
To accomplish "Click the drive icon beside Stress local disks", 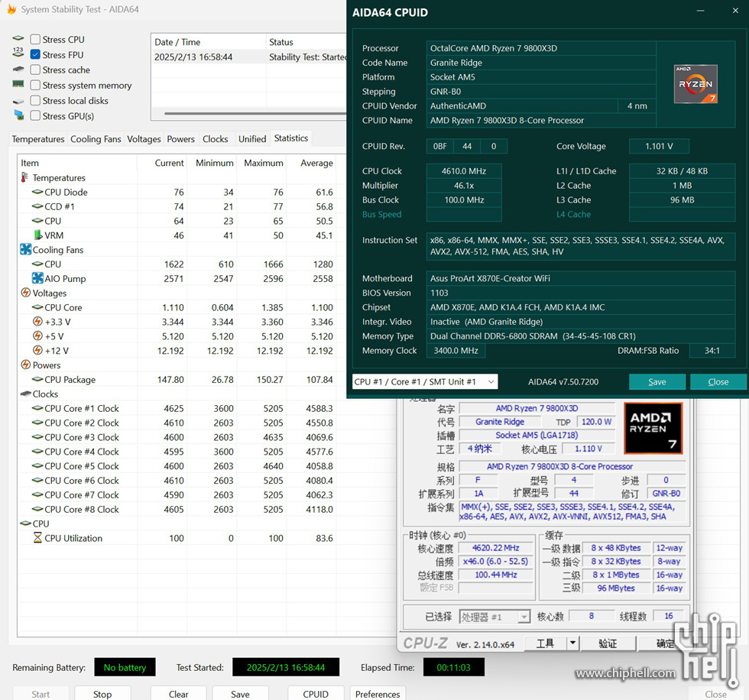I will click(x=18, y=101).
